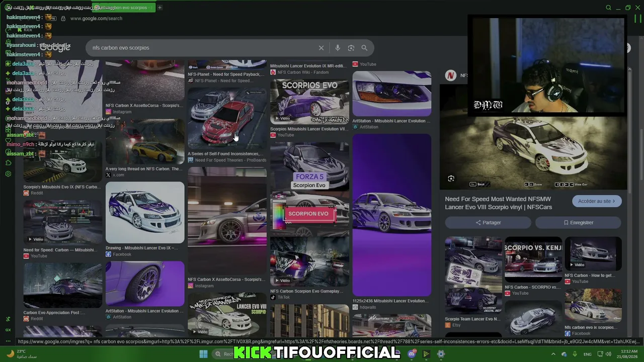This screenshot has height=362, width=644.
Task: Save the image with 'Enregistrer' button
Action: click(579, 223)
